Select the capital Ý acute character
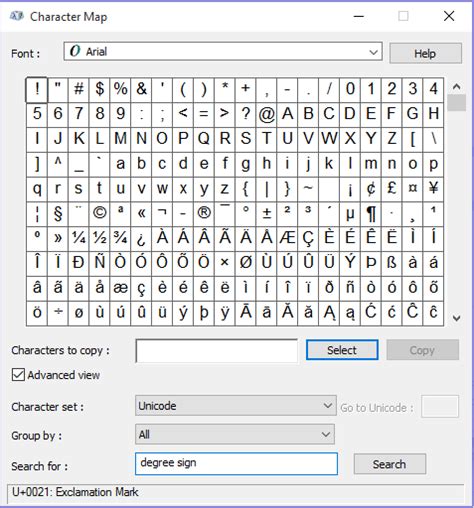 350,263
